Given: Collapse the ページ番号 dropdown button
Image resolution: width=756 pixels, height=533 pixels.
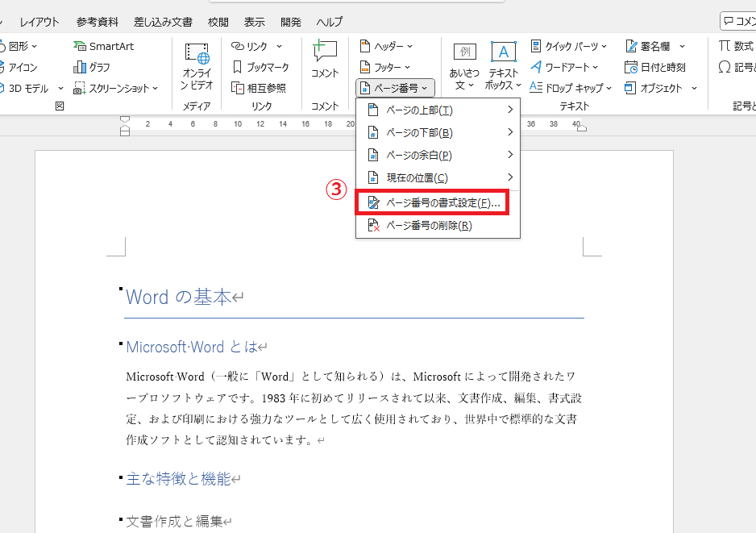Looking at the screenshot, I should [395, 88].
